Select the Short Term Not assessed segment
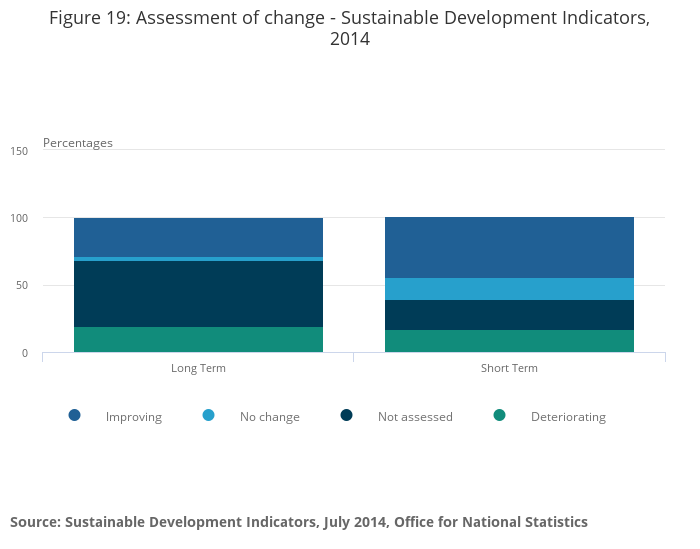Screen dimensions: 700x549 pyautogui.click(x=509, y=315)
